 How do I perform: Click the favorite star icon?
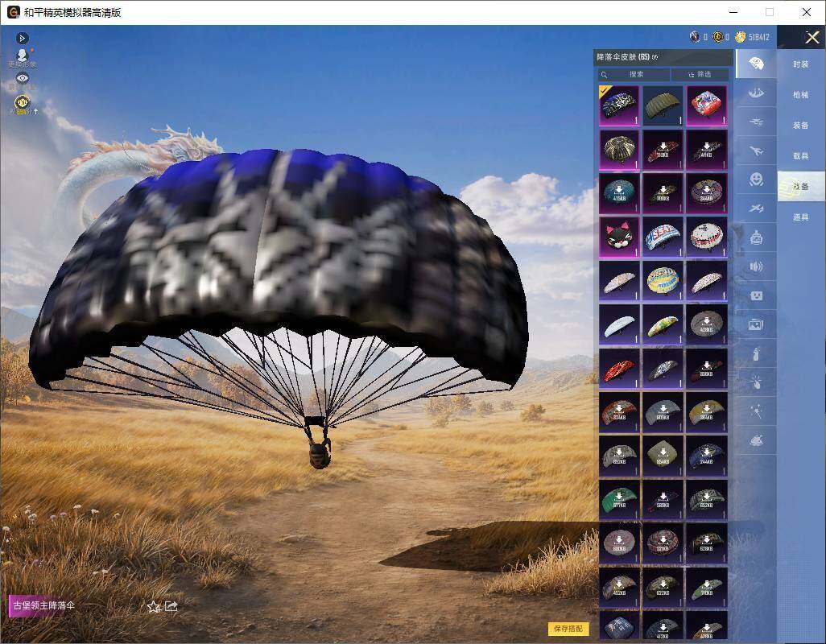154,607
